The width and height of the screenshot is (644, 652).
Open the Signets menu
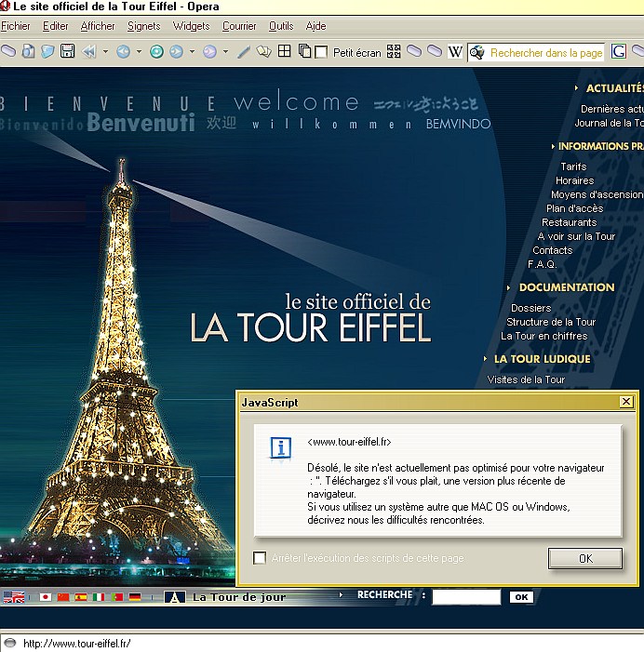pos(144,26)
